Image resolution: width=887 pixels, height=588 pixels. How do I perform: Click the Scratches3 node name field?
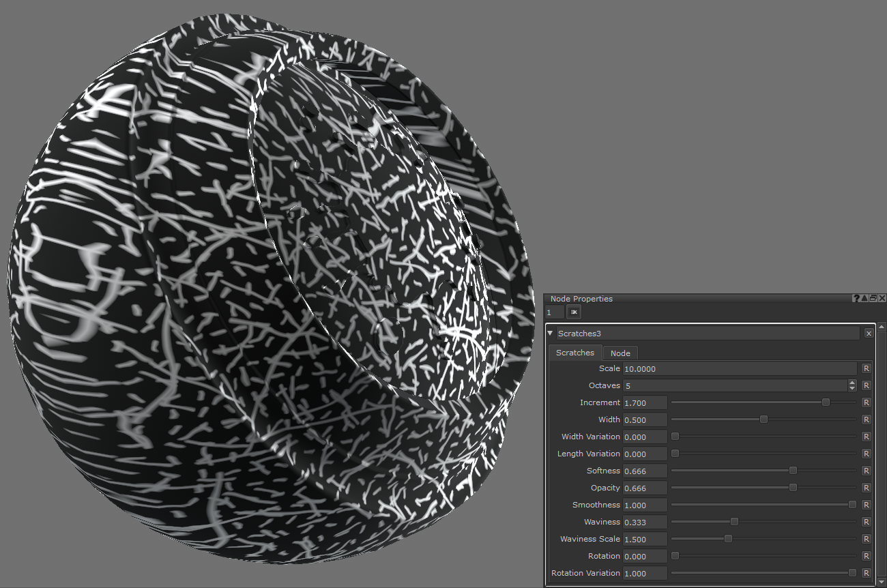point(707,334)
